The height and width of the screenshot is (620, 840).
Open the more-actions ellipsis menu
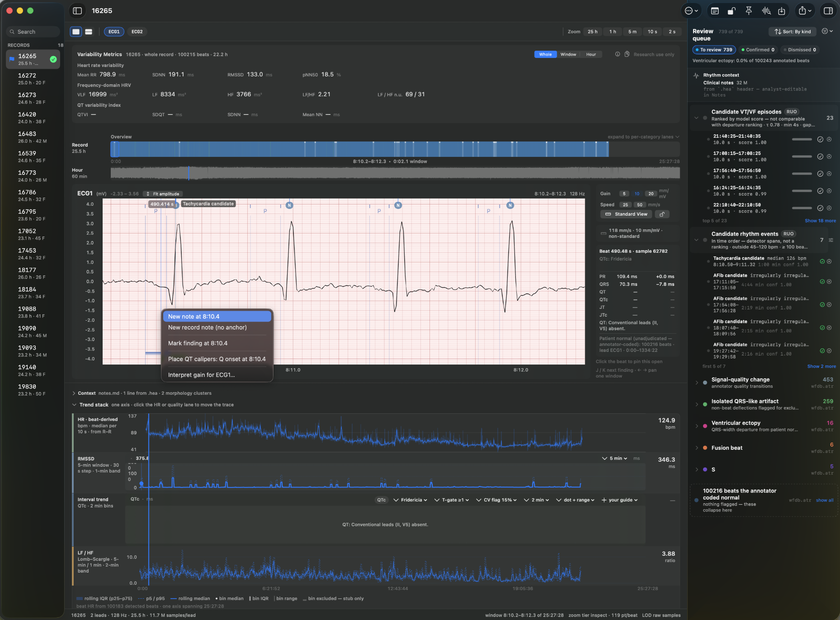pyautogui.click(x=691, y=11)
